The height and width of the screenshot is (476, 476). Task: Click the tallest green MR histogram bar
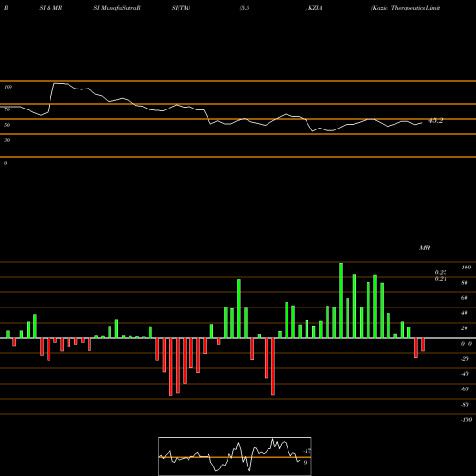[x=341, y=300]
